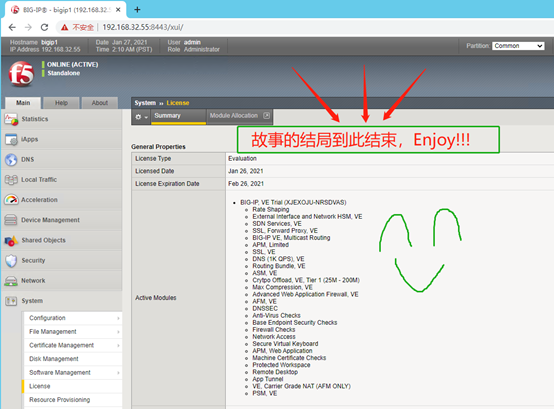The height and width of the screenshot is (409, 554).
Task: Open File Management under System
Action: coord(72,332)
